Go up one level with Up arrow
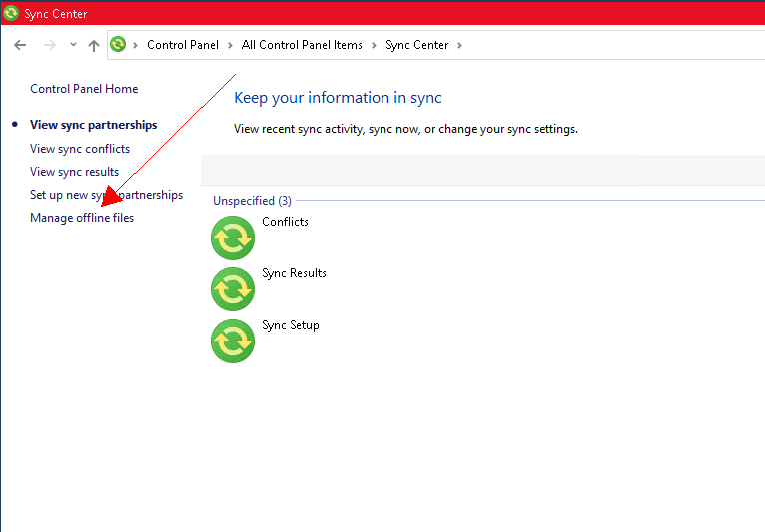This screenshot has height=532, width=765. [94, 45]
